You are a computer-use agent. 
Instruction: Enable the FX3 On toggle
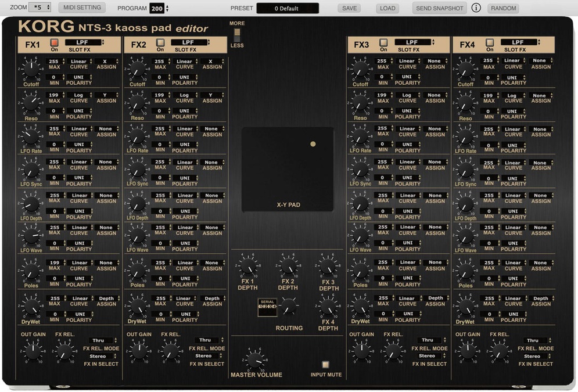[383, 42]
